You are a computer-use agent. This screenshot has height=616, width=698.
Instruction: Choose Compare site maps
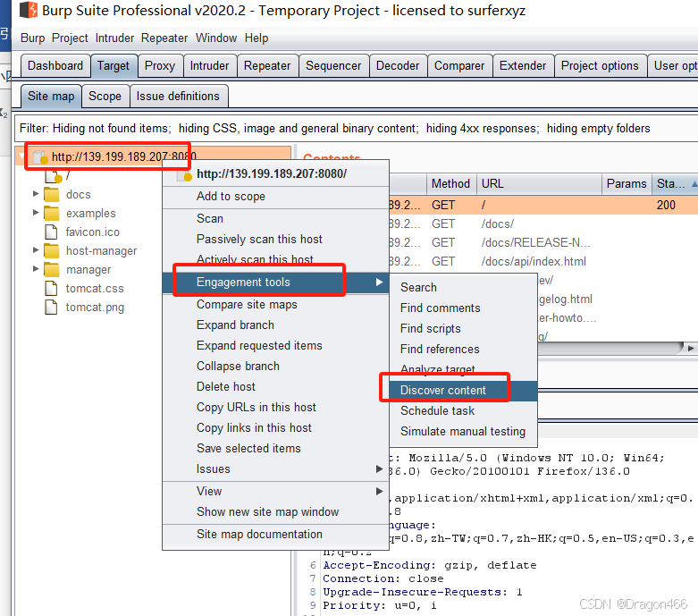275,305
